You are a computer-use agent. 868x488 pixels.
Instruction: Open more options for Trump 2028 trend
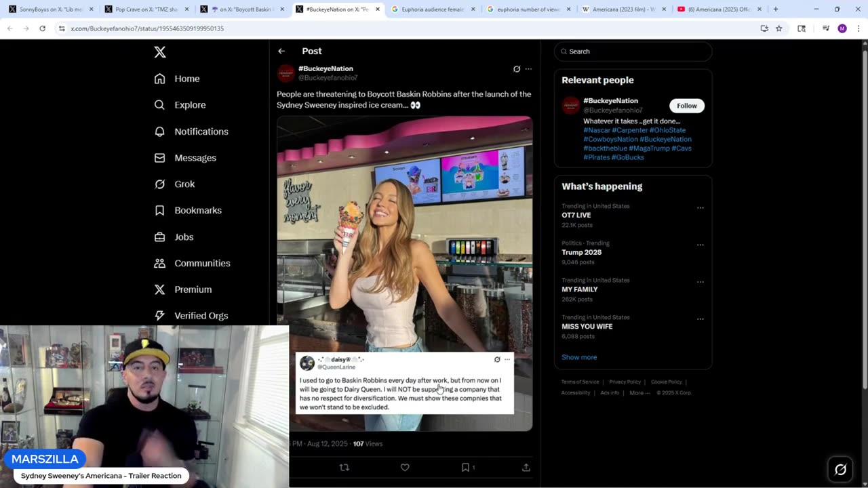tap(701, 245)
